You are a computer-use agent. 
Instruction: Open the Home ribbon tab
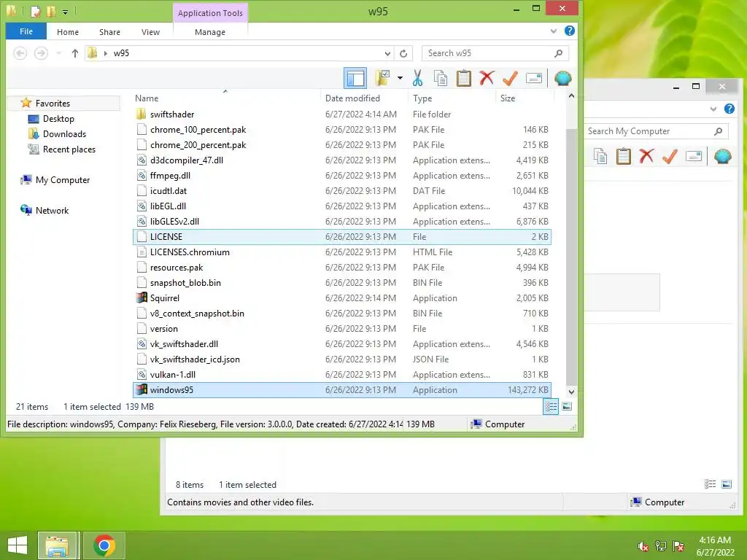68,32
